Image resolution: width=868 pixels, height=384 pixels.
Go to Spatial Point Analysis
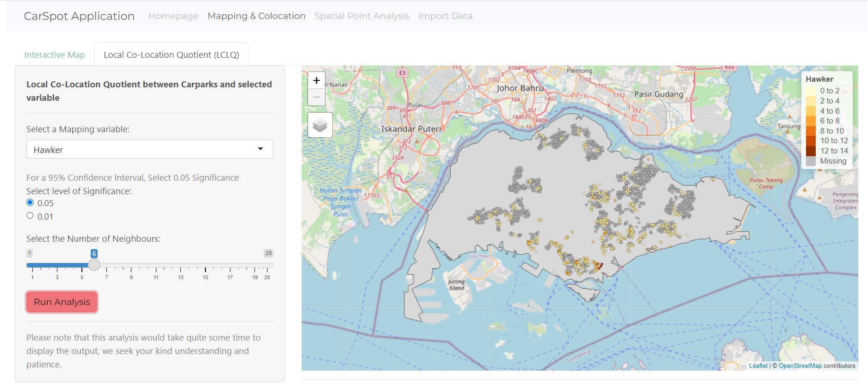point(361,16)
